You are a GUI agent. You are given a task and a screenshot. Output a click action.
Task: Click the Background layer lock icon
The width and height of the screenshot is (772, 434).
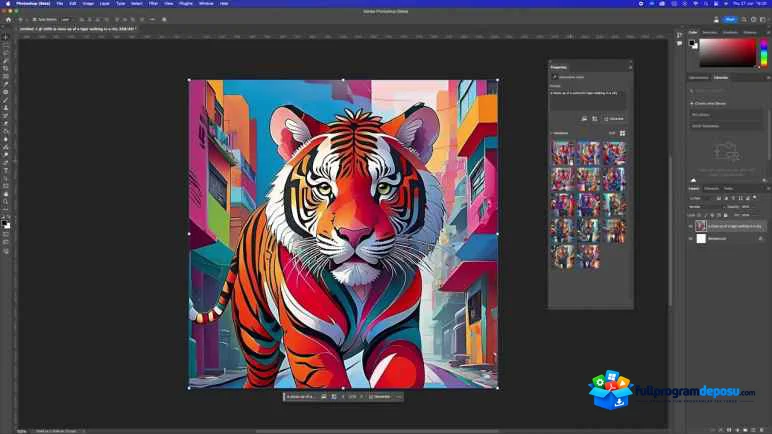761,238
